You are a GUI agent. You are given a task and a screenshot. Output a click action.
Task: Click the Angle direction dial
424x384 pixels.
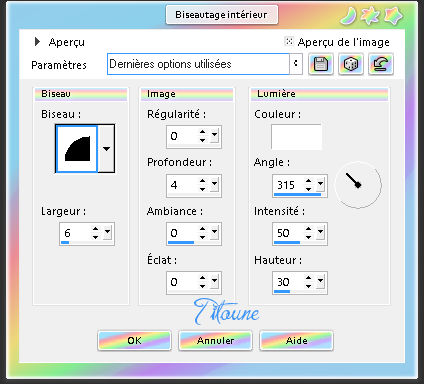tap(358, 185)
